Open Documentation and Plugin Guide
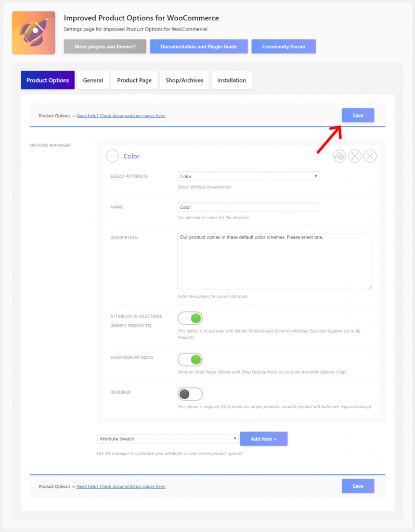The height and width of the screenshot is (532, 415). click(199, 46)
